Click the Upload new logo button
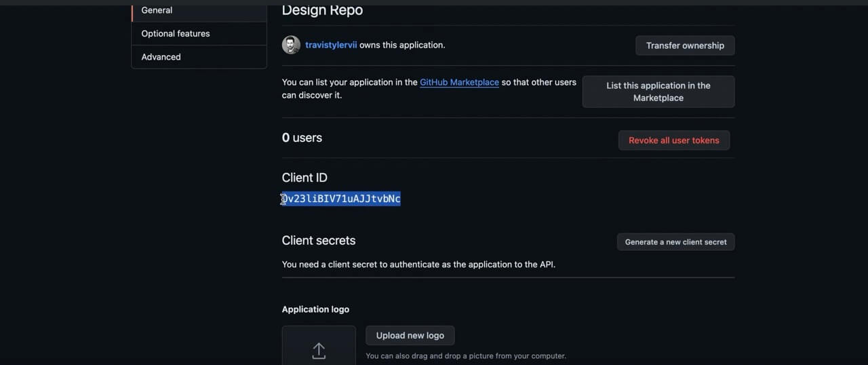The width and height of the screenshot is (868, 365). click(x=410, y=335)
